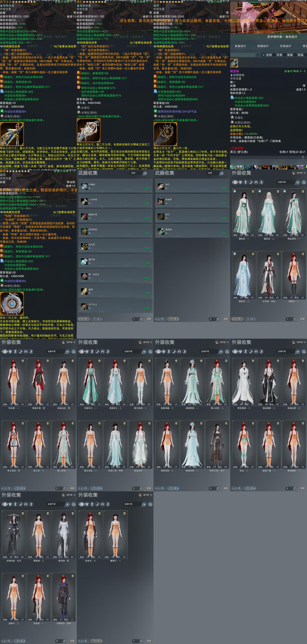Click the 栖贤韵 icon in weapon list
This screenshot has height=644, width=307.
[x=161, y=231]
